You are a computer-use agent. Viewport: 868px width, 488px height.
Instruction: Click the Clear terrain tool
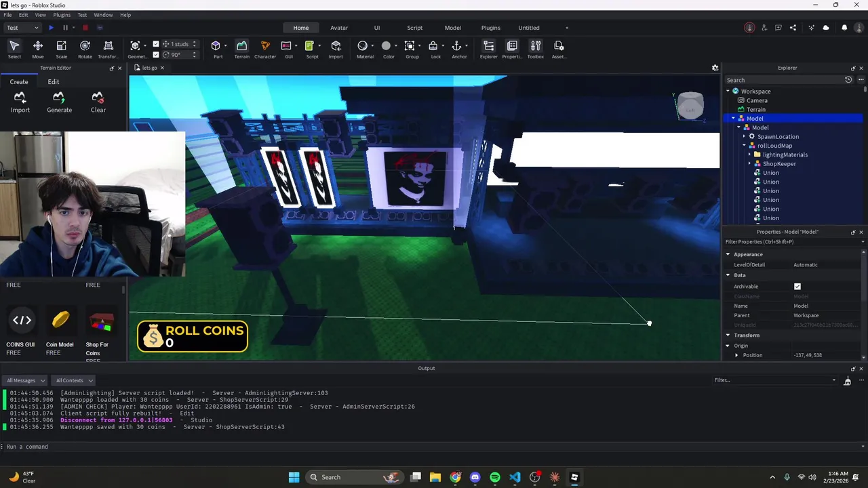[98, 102]
